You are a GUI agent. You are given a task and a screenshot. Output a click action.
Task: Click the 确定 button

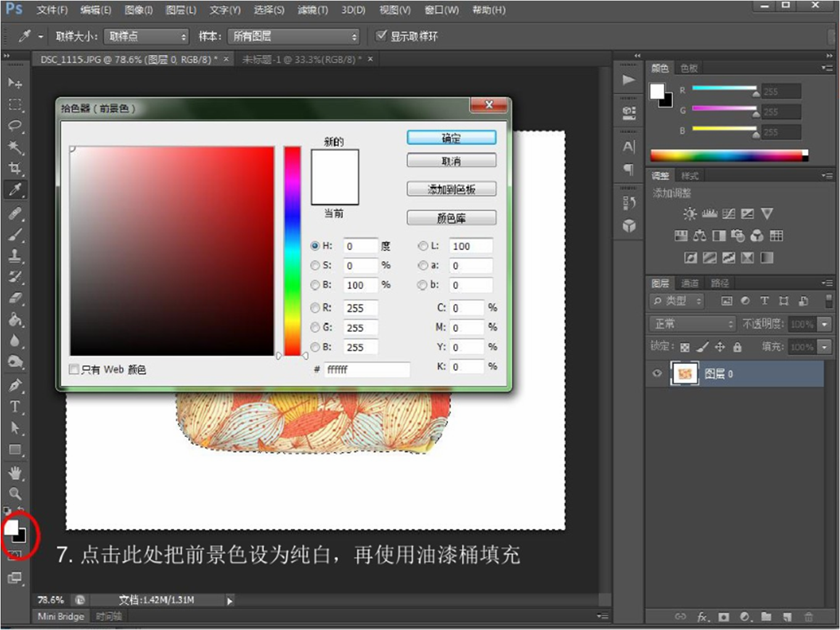pyautogui.click(x=451, y=138)
